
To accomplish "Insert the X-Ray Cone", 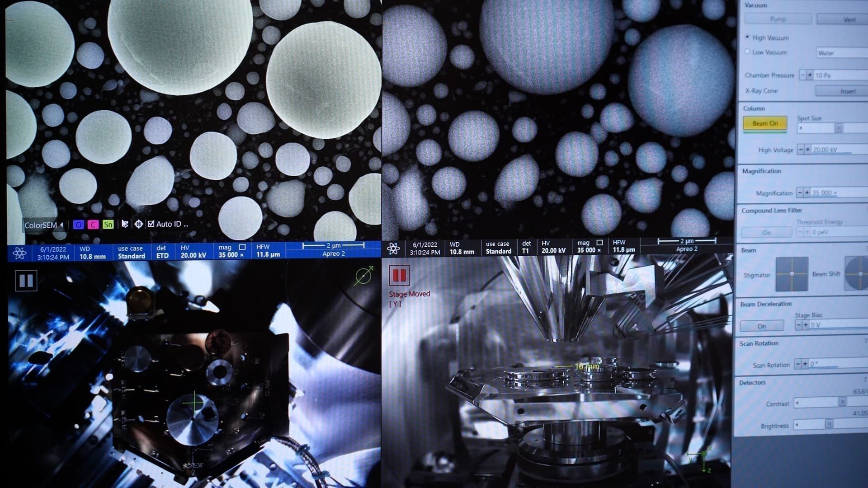I will point(849,91).
